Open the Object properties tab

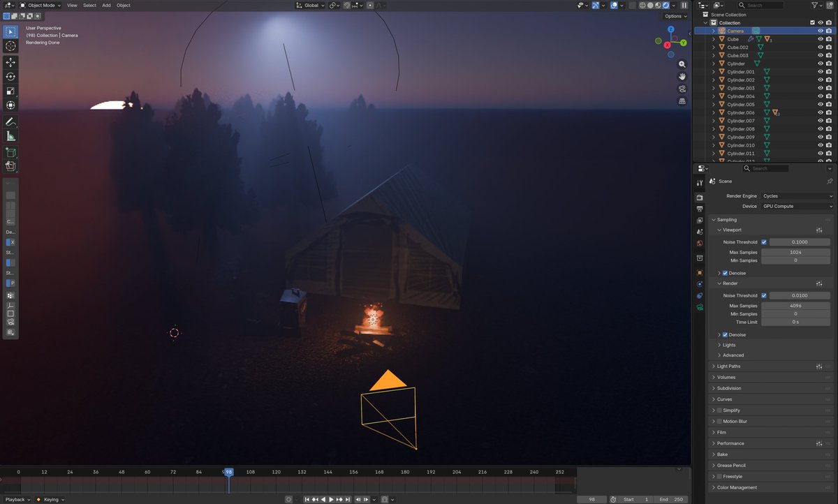coord(700,272)
